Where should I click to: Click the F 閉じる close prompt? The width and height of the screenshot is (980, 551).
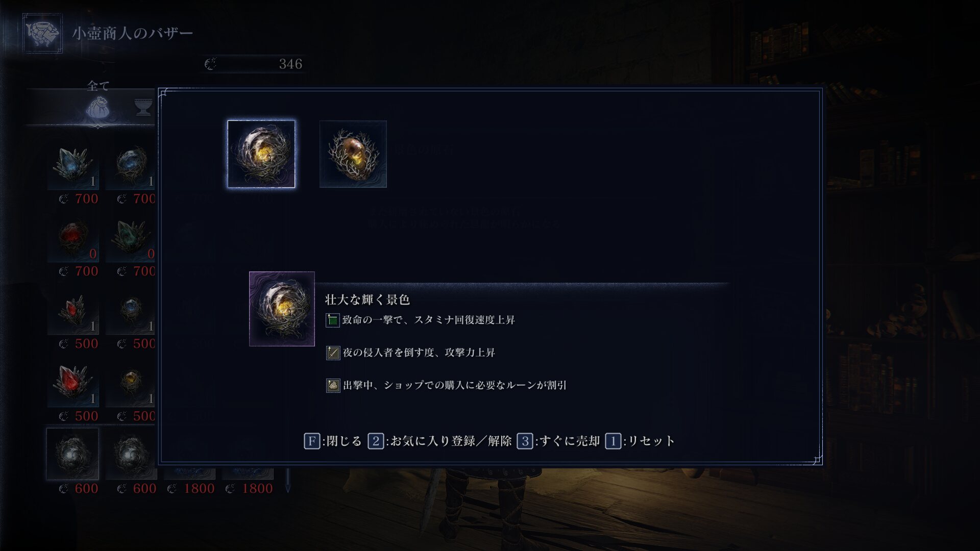(333, 441)
